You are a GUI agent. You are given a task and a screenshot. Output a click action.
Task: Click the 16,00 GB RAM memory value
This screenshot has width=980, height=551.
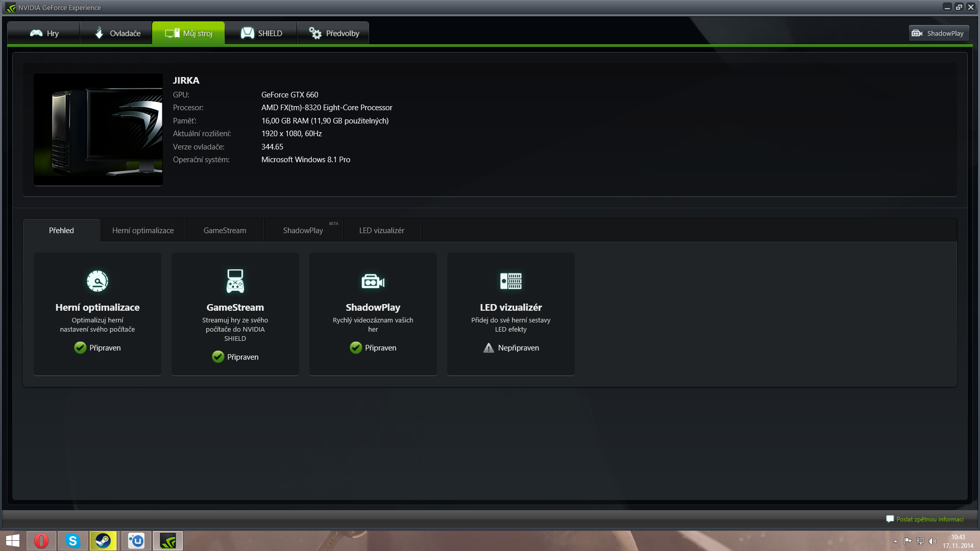(x=325, y=121)
